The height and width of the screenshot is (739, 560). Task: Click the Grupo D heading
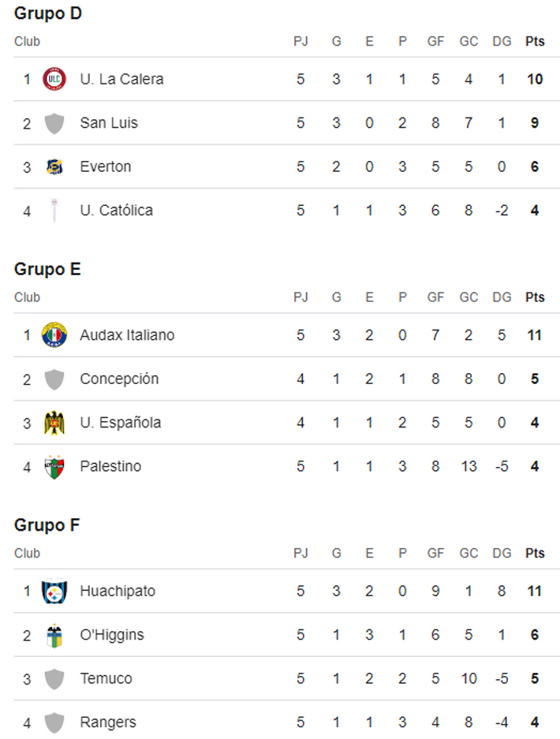point(48,13)
